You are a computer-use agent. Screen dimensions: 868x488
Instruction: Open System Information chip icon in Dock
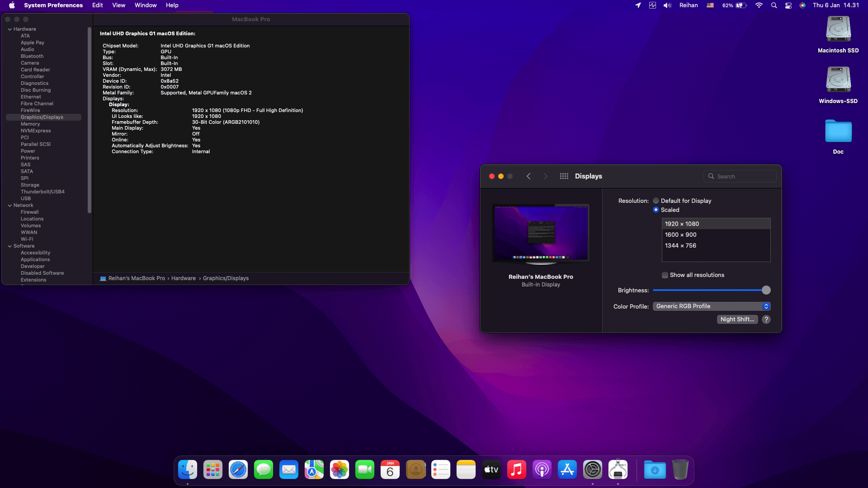pos(618,470)
